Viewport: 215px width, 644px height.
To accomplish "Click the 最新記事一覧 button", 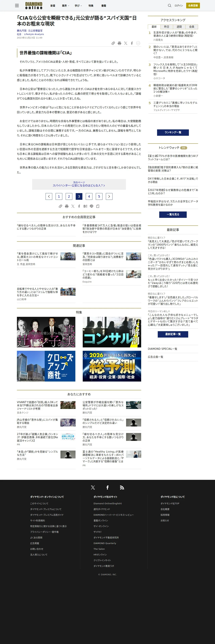I will 173,334.
